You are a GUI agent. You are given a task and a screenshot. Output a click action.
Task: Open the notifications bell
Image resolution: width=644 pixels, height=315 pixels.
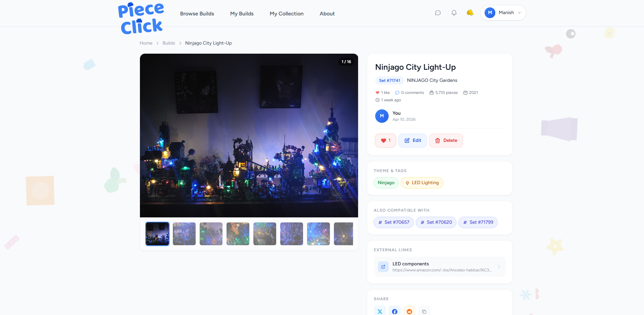click(454, 13)
